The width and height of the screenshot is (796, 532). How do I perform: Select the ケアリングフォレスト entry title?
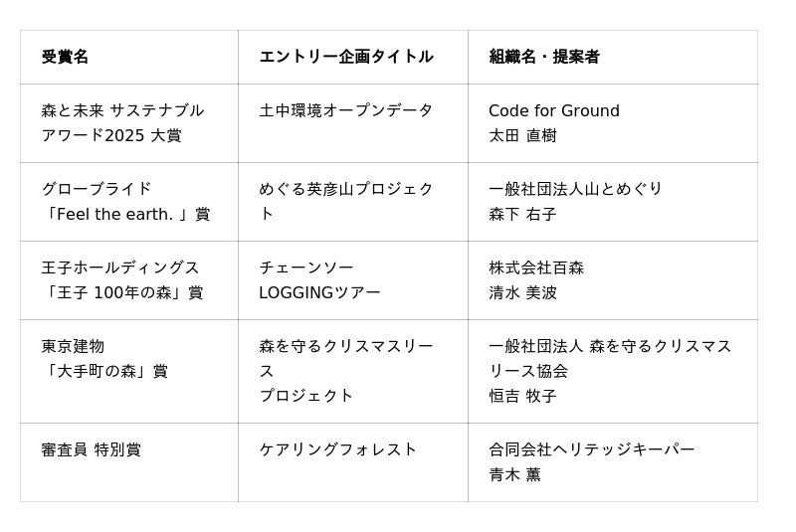click(x=338, y=449)
